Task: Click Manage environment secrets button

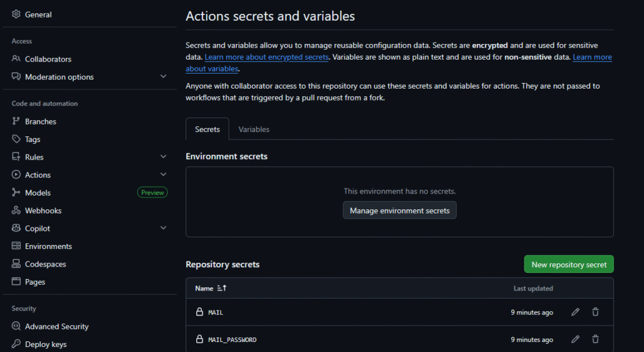Action: (399, 211)
